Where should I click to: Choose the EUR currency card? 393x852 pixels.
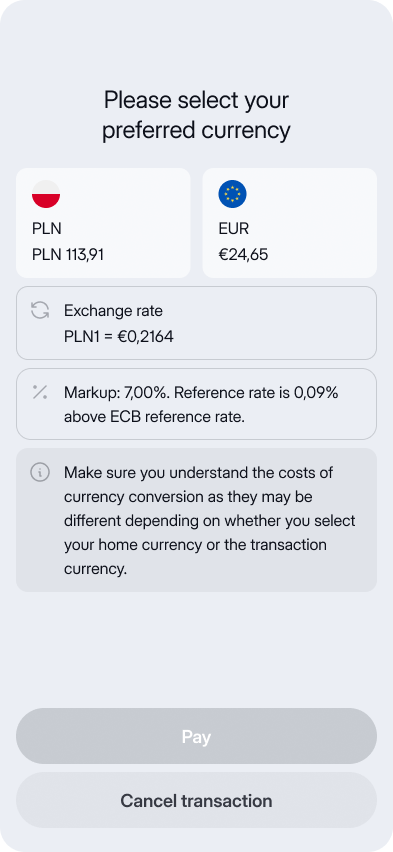pos(290,223)
